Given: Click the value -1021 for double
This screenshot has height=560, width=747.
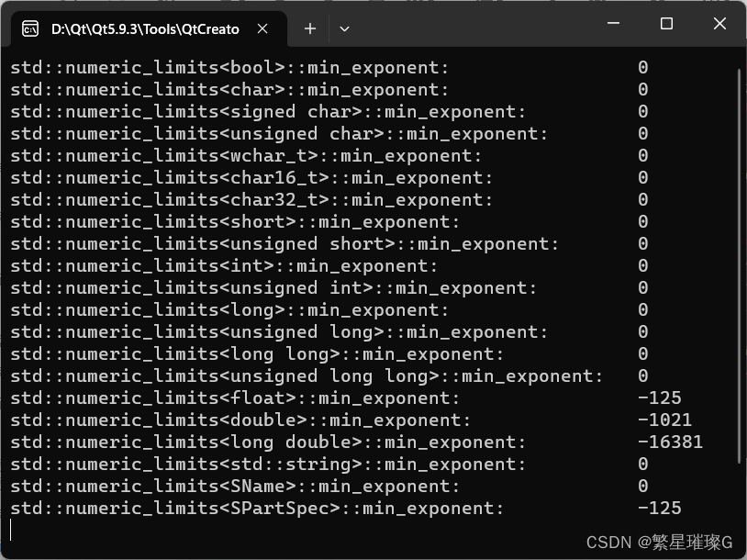Looking at the screenshot, I should point(666,420).
